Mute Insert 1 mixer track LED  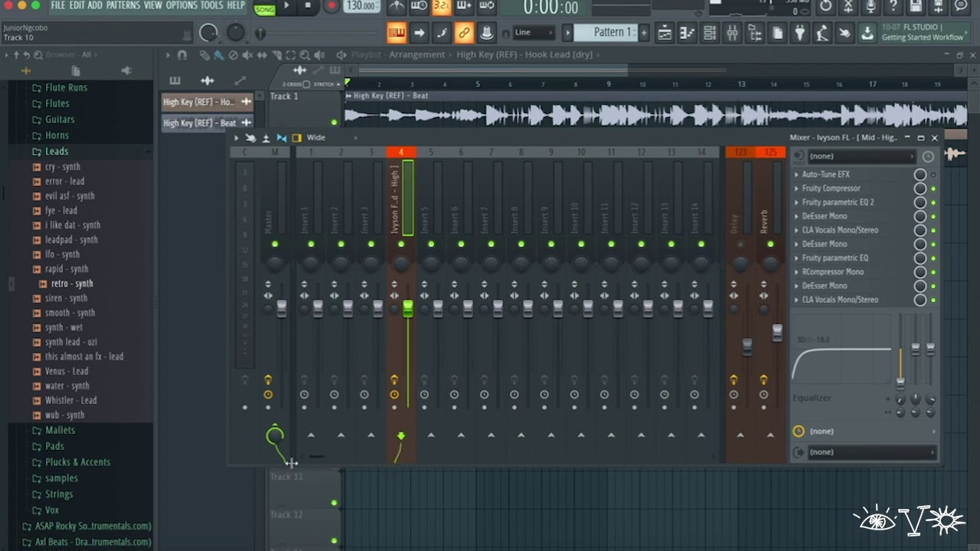(x=311, y=244)
